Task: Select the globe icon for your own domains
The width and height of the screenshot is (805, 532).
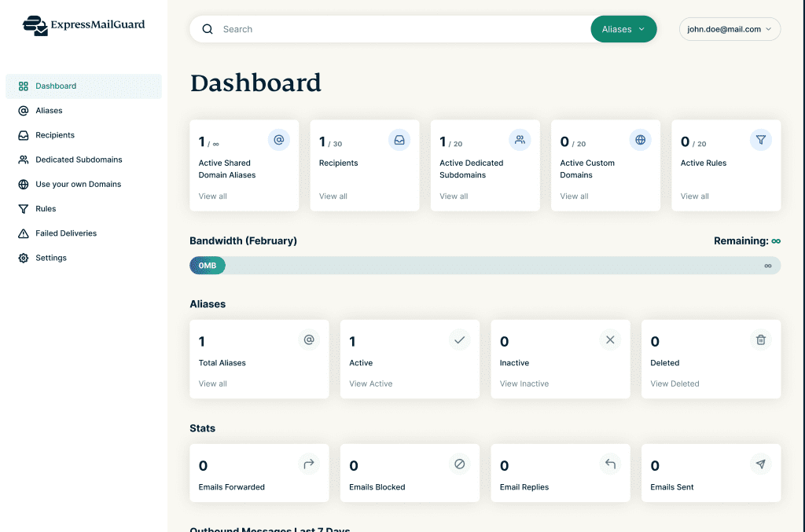Action: (x=24, y=184)
